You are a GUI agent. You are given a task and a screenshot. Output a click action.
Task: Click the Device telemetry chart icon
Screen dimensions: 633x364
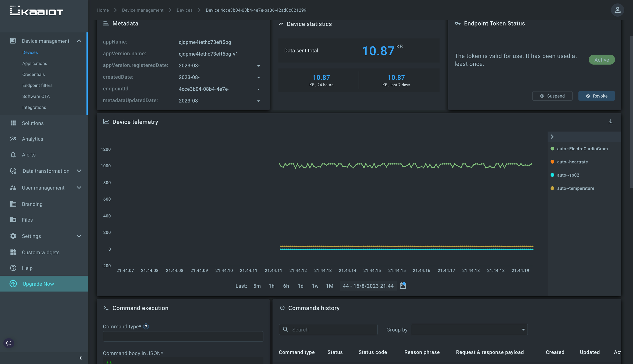106,122
